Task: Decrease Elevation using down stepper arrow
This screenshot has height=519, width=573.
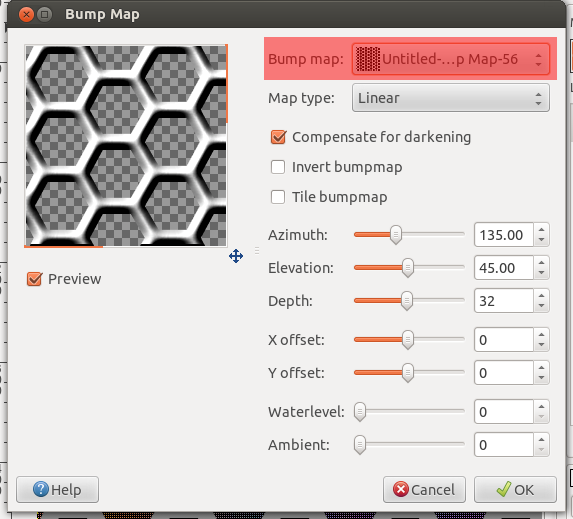Action: [x=541, y=273]
